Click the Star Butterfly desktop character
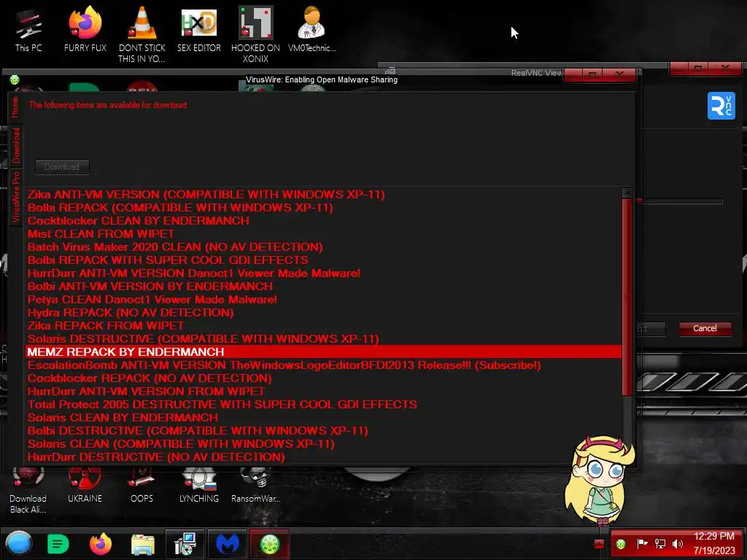Image resolution: width=747 pixels, height=560 pixels. coord(600,480)
